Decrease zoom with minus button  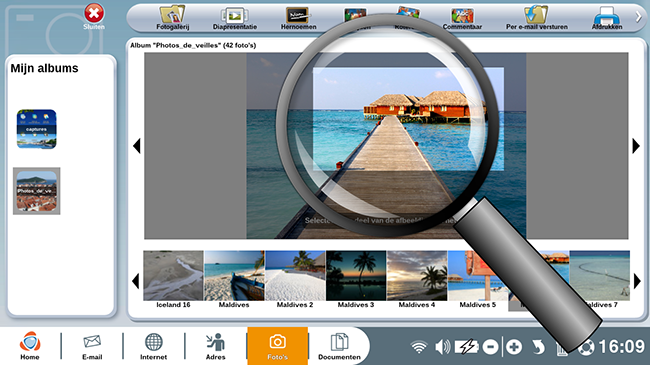pyautogui.click(x=490, y=347)
